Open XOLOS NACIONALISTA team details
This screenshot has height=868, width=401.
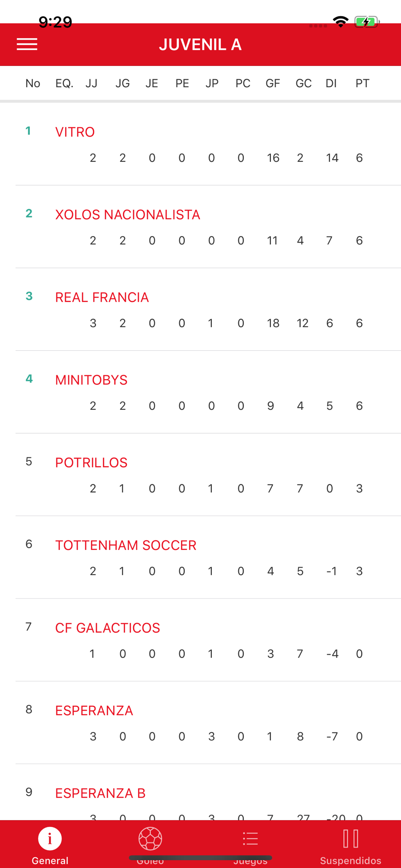tap(128, 215)
